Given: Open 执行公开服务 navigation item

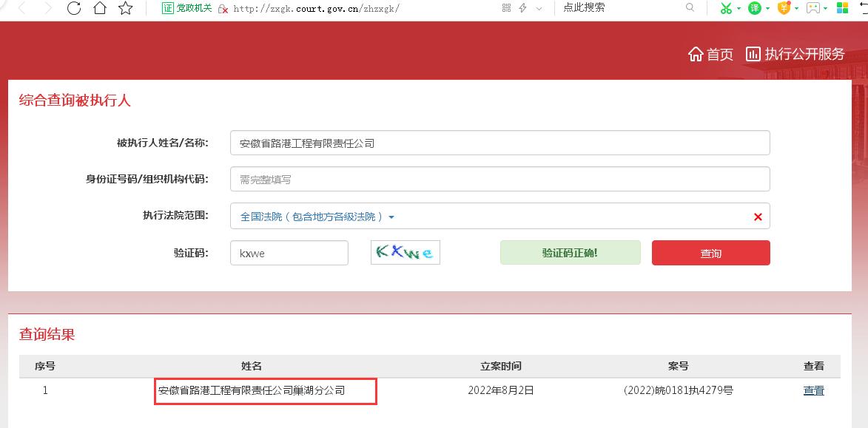Looking at the screenshot, I should tap(795, 53).
